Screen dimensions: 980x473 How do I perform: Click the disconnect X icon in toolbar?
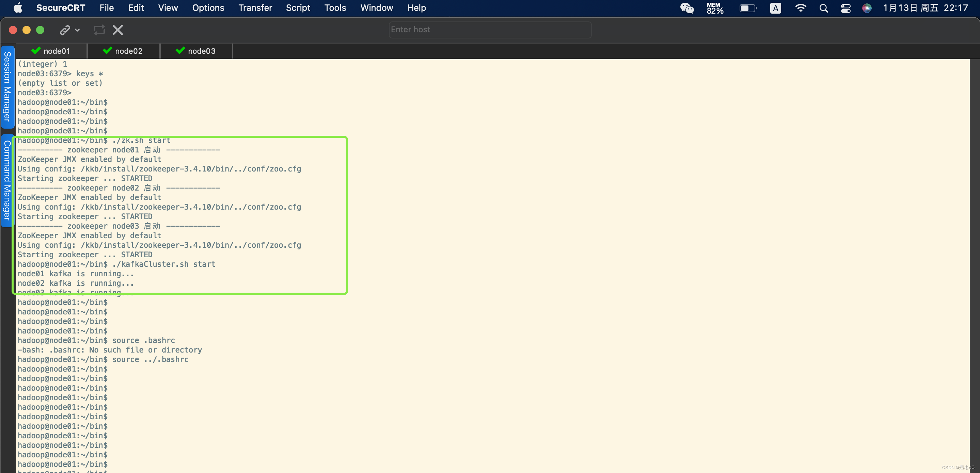[x=118, y=30]
